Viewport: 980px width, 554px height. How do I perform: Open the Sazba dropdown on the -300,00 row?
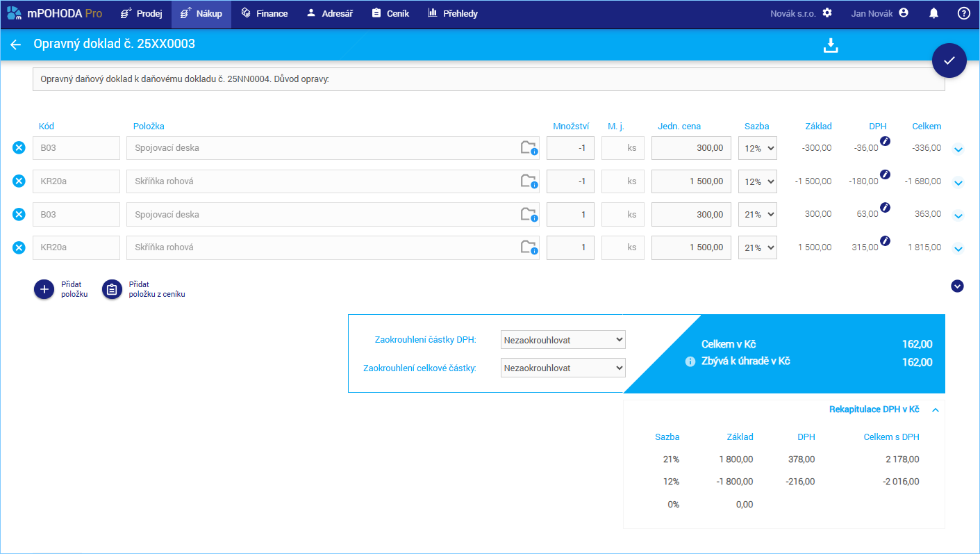(758, 148)
